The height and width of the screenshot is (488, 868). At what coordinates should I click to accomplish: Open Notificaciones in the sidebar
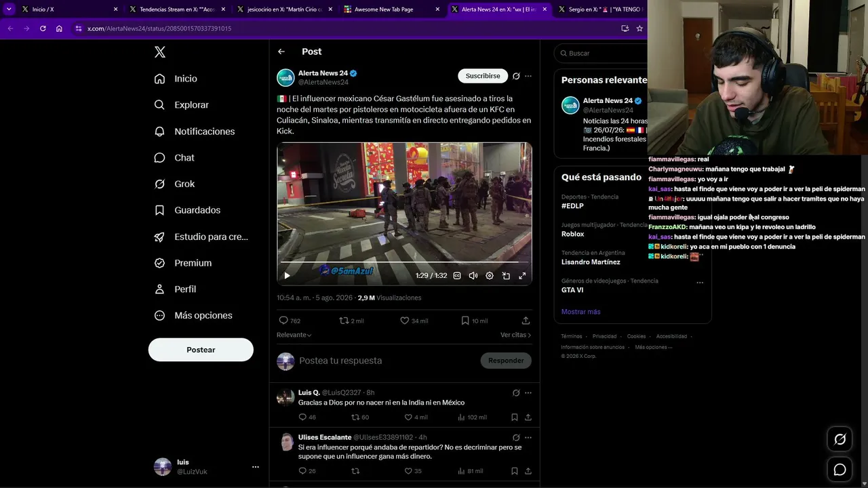[x=195, y=131]
